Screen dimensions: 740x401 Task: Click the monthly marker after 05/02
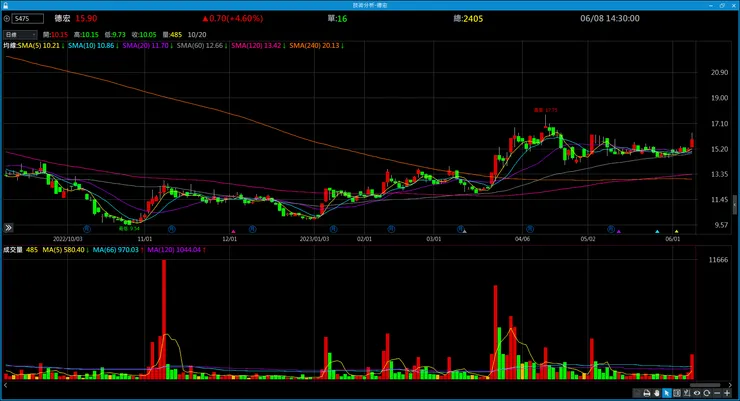pos(611,229)
